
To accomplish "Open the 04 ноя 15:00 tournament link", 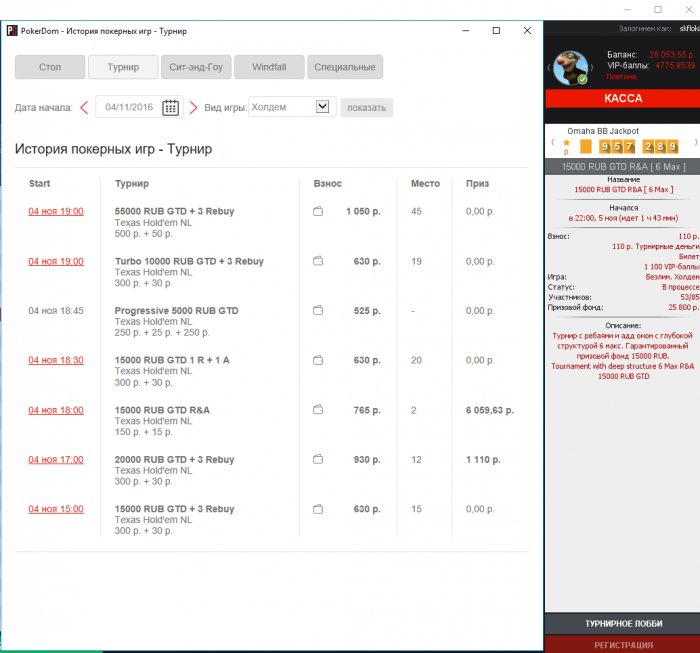I will pyautogui.click(x=56, y=509).
